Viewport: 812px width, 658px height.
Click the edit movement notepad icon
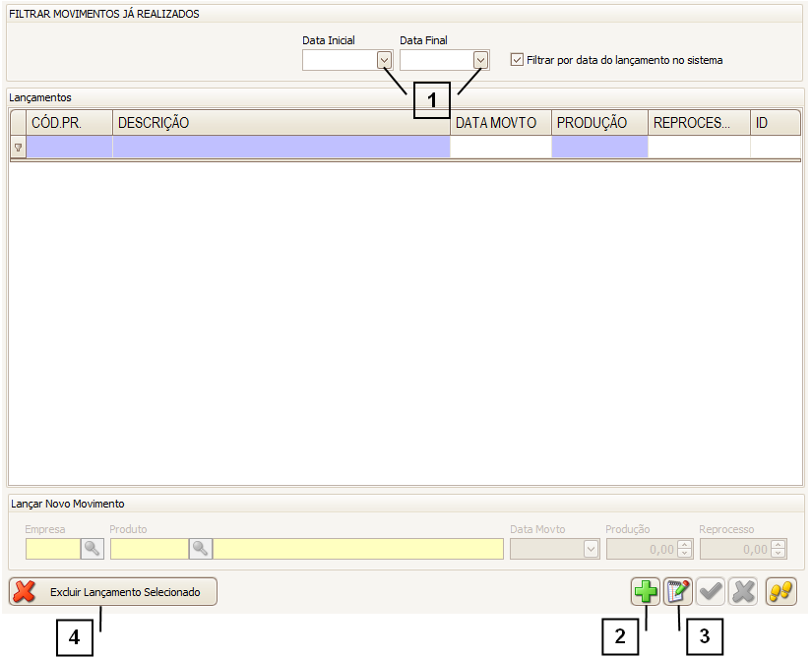point(678,592)
